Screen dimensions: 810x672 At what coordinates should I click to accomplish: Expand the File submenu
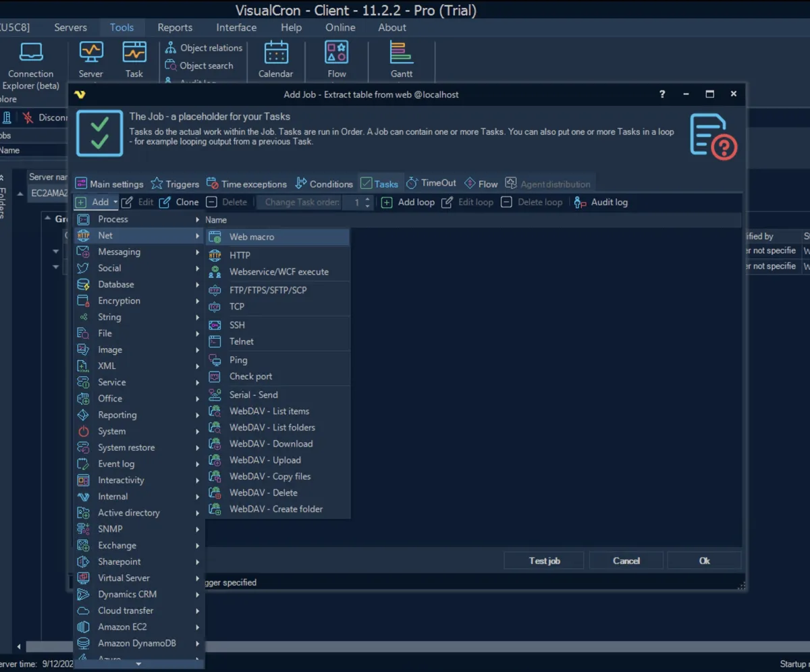pos(139,333)
